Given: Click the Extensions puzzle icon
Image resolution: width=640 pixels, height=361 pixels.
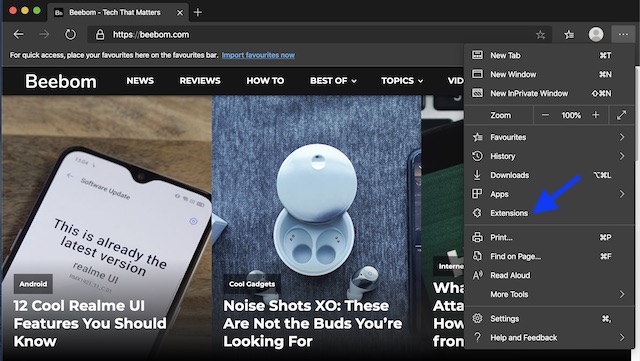Looking at the screenshot, I should pyautogui.click(x=477, y=213).
